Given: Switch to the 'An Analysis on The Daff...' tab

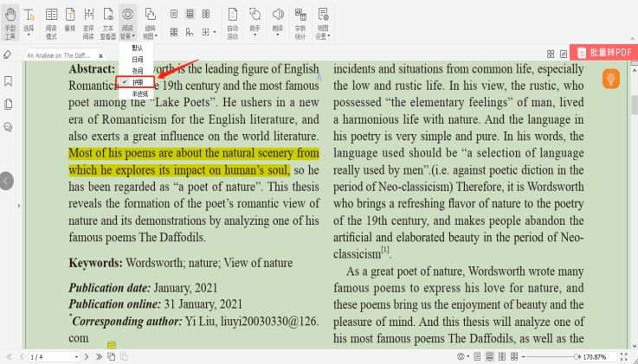Looking at the screenshot, I should (x=59, y=54).
